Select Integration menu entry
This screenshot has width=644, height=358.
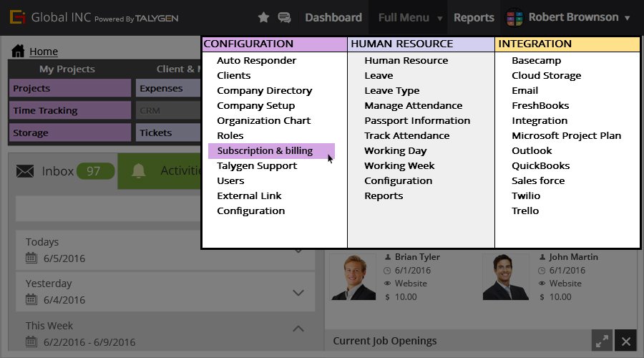click(x=540, y=121)
